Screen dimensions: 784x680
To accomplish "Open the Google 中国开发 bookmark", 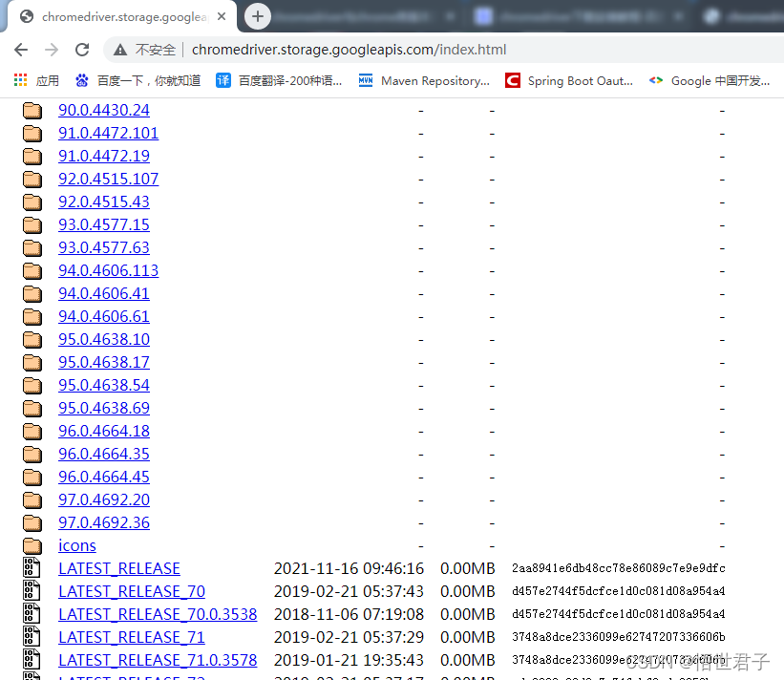I will (x=709, y=80).
